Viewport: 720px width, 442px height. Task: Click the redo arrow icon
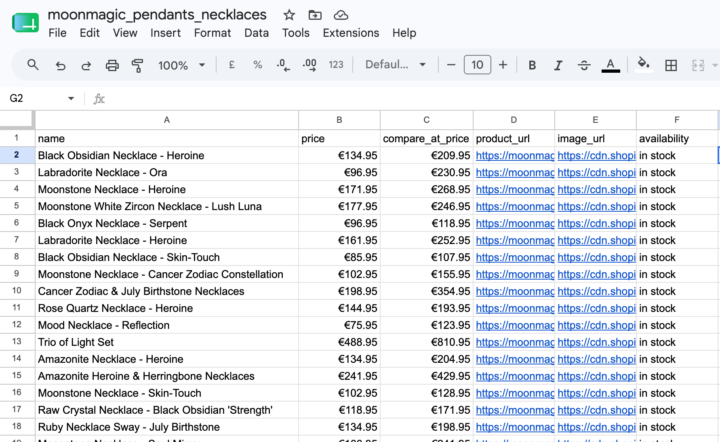click(86, 65)
